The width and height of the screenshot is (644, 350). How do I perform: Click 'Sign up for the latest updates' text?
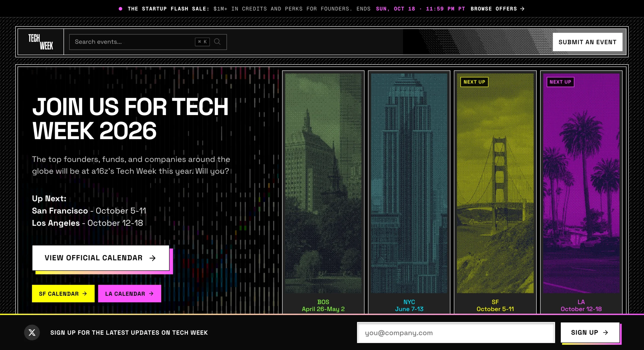click(129, 332)
